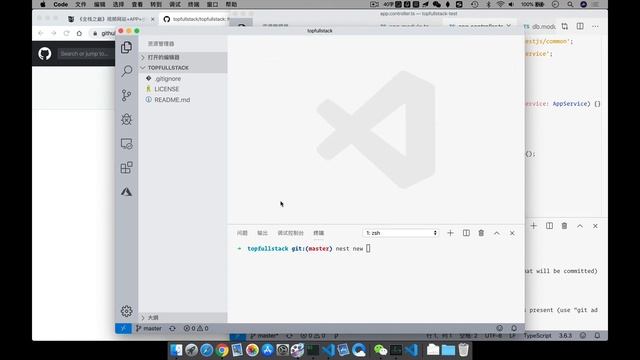
Task: Open notifications bell in front status bar
Action: 514,328
